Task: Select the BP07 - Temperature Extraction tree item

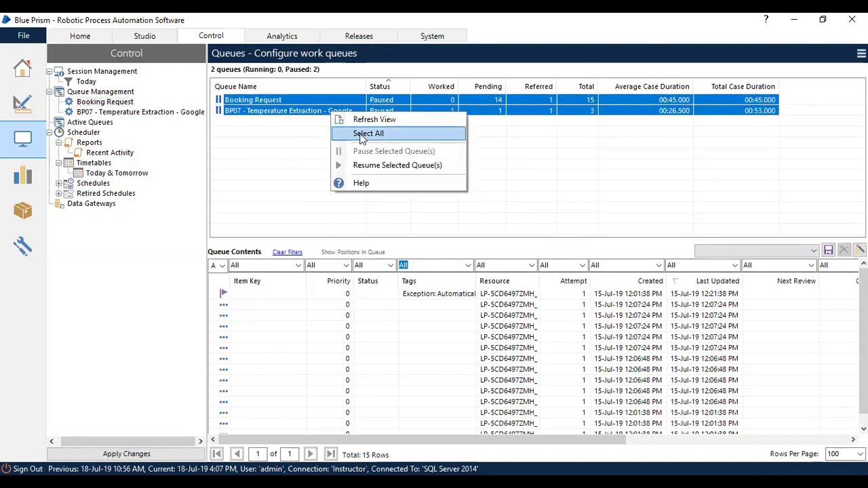Action: (140, 112)
